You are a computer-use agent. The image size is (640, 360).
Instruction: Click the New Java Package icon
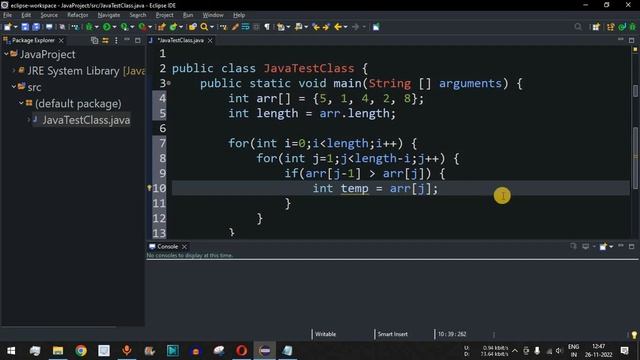(x=162, y=27)
